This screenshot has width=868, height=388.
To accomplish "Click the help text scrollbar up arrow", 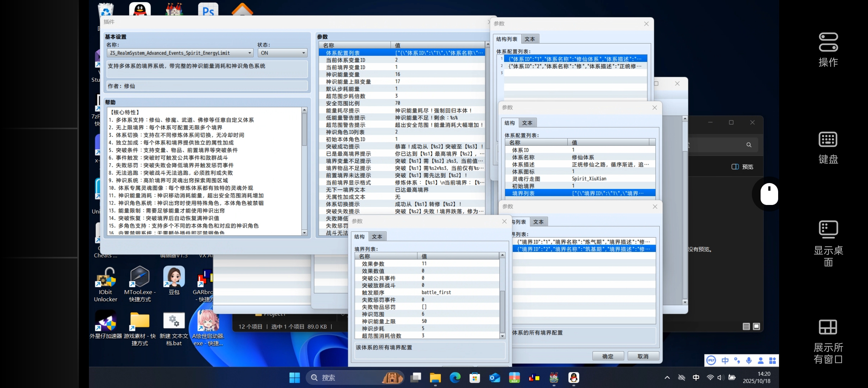I will [x=304, y=110].
